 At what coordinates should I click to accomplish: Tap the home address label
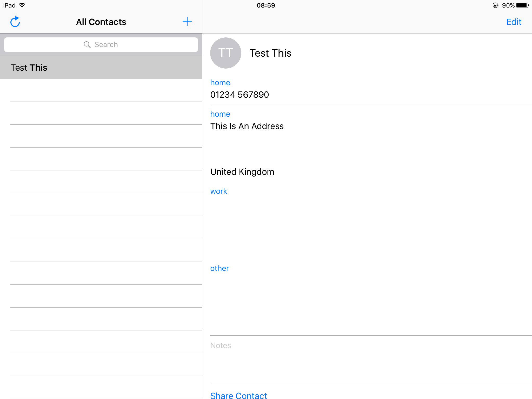pyautogui.click(x=220, y=114)
